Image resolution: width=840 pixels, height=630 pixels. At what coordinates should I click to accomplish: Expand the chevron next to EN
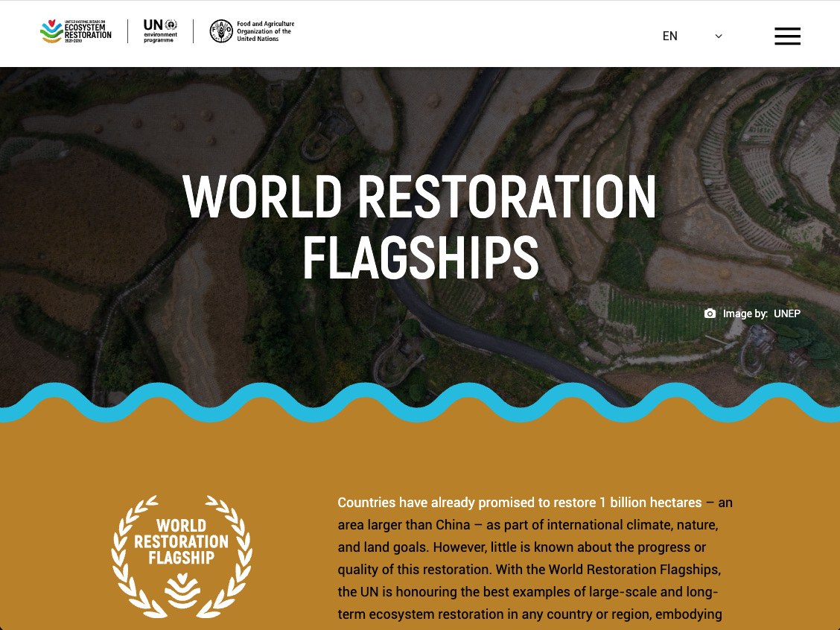(717, 36)
